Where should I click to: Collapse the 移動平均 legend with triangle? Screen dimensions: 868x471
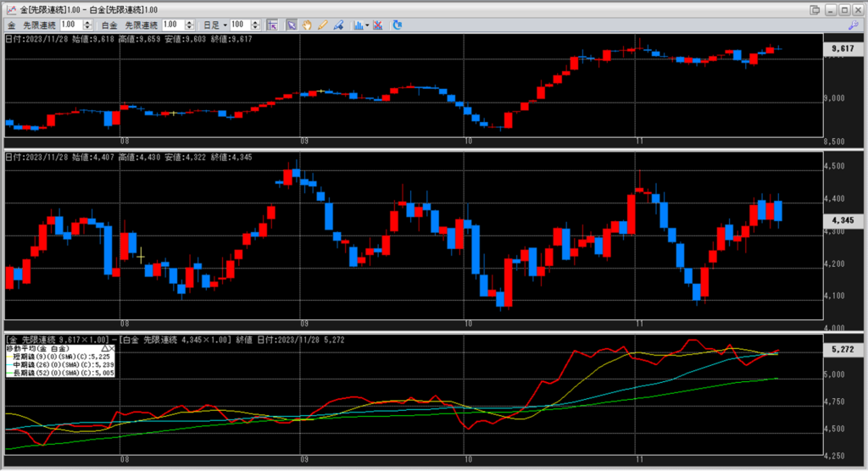[x=103, y=348]
